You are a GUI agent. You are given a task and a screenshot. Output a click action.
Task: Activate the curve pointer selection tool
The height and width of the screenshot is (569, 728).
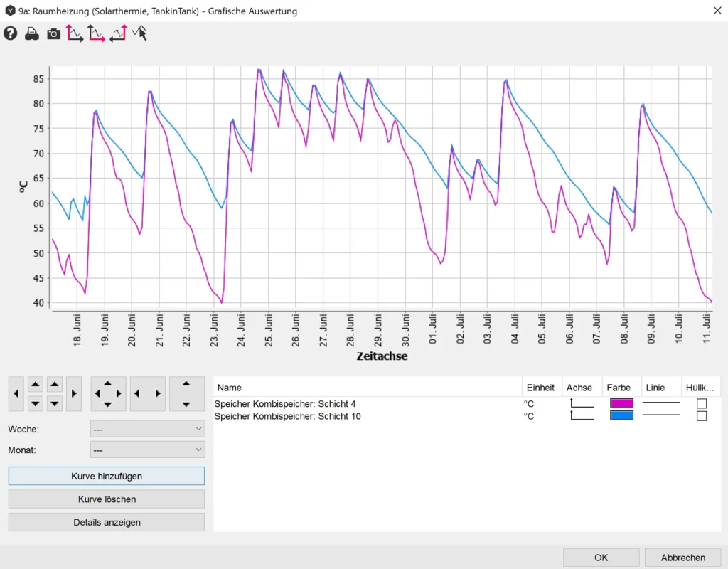(140, 33)
